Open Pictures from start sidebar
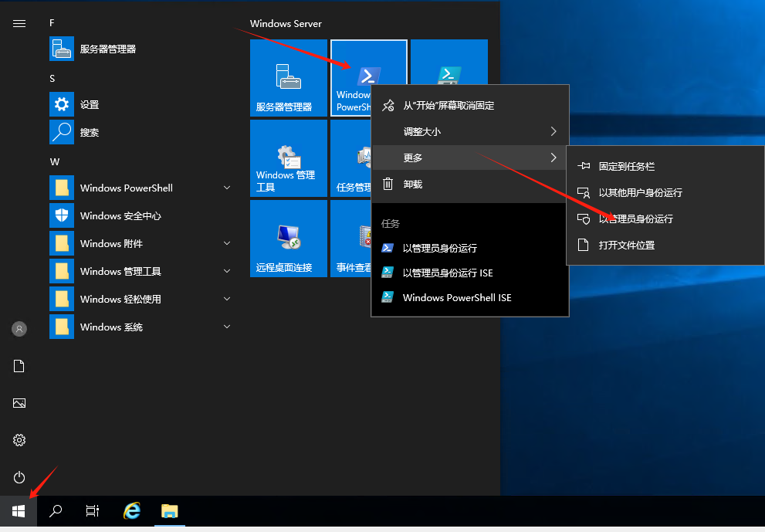This screenshot has width=765, height=532. (x=19, y=403)
